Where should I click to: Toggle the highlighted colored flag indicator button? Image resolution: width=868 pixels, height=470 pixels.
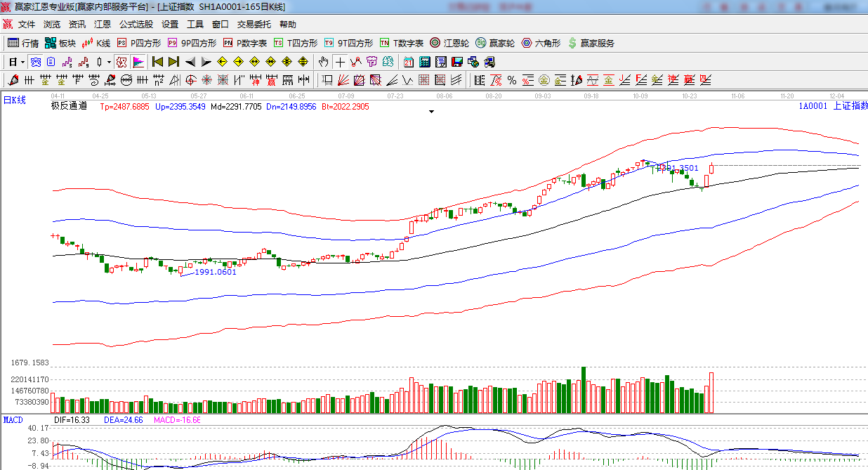coord(138,61)
